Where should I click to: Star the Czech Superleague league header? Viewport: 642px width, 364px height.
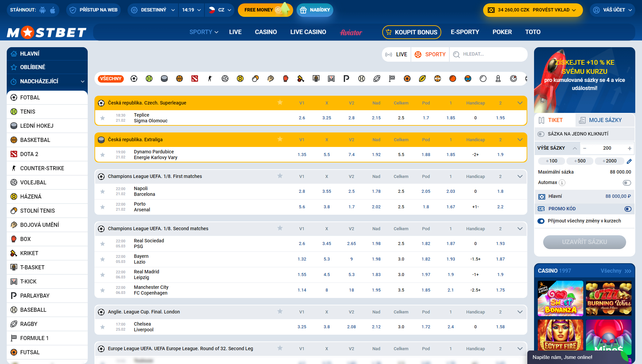coord(280,102)
